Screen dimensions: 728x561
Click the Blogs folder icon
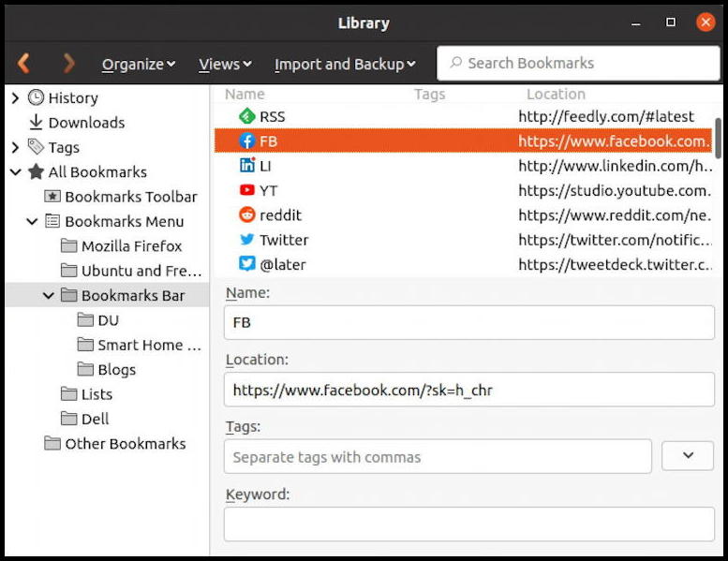coord(85,369)
